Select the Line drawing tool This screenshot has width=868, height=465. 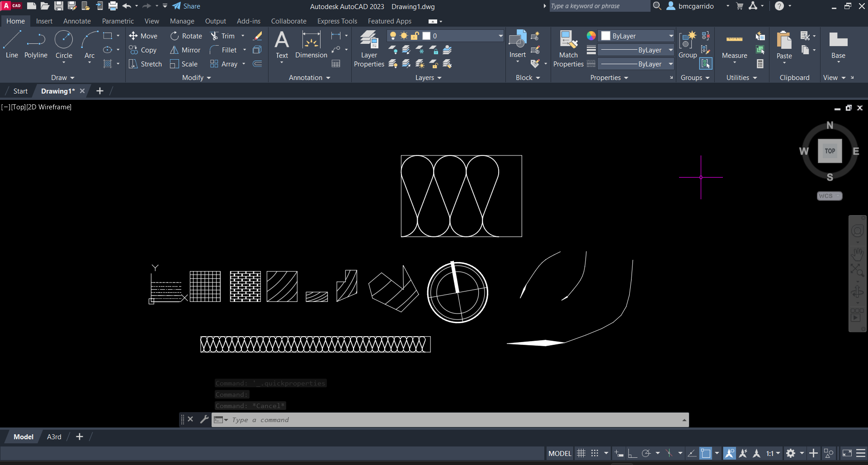pos(12,44)
